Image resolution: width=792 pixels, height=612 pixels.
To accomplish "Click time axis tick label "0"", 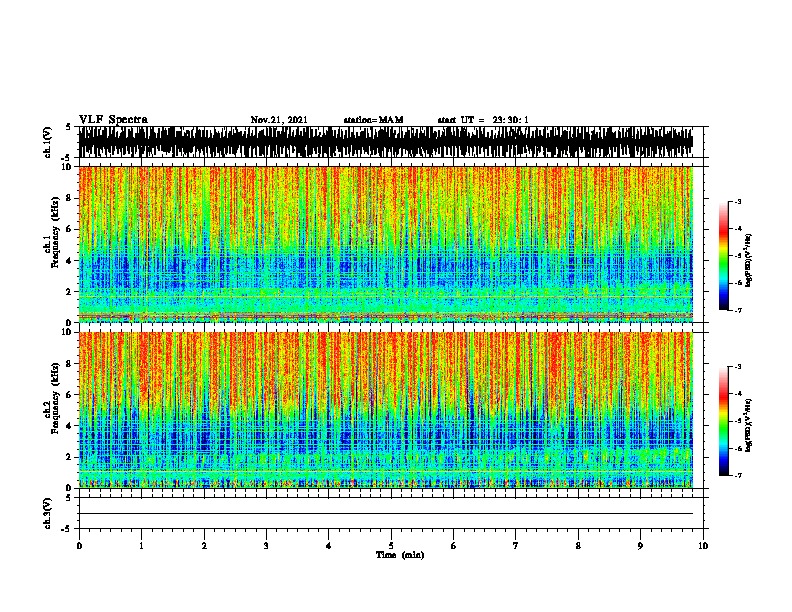I will coord(79,545).
